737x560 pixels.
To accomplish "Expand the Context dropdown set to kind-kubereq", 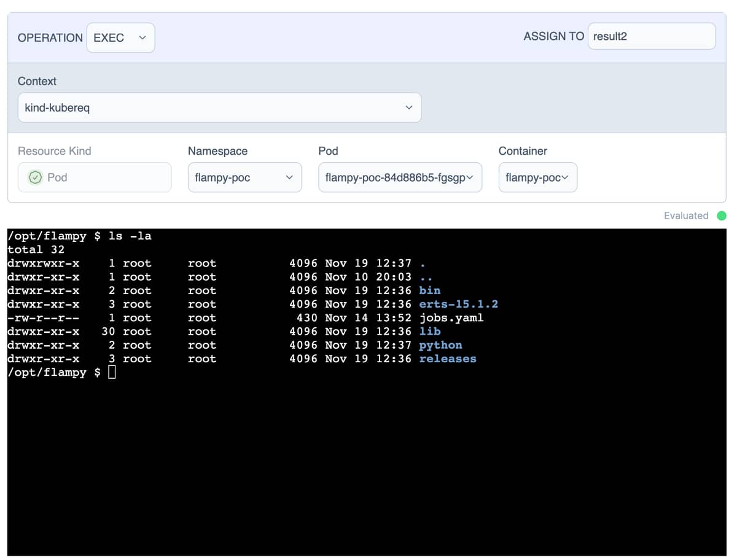I will pyautogui.click(x=219, y=107).
